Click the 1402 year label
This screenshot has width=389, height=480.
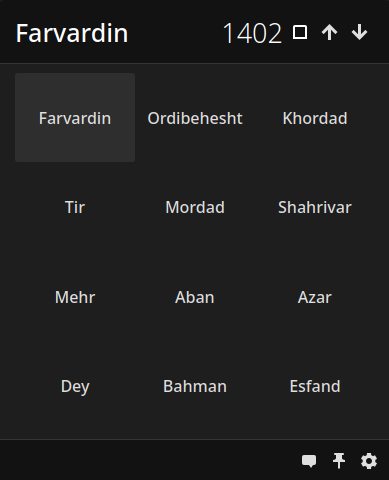252,33
